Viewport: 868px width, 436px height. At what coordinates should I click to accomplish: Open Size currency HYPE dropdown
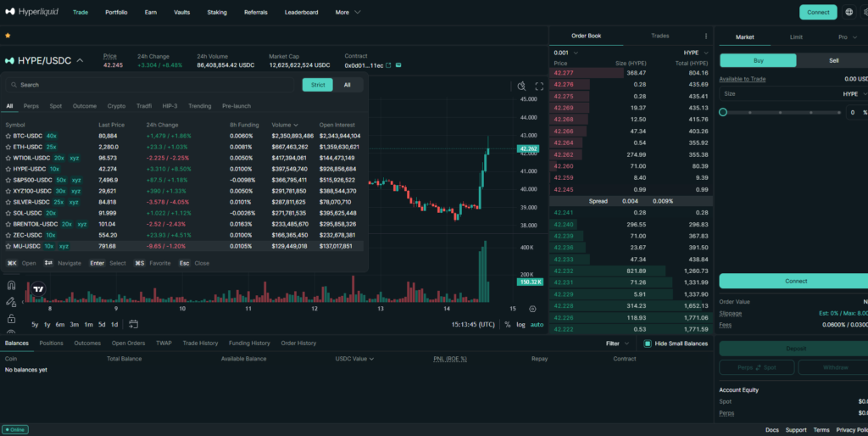(x=854, y=94)
